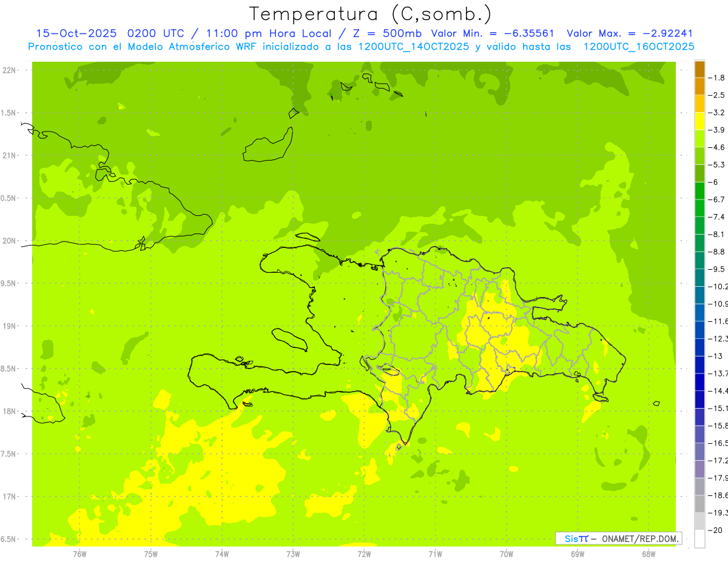Viewport: 728px width, 562px height.
Task: Click the '19N' latitude label
Action: [10, 326]
